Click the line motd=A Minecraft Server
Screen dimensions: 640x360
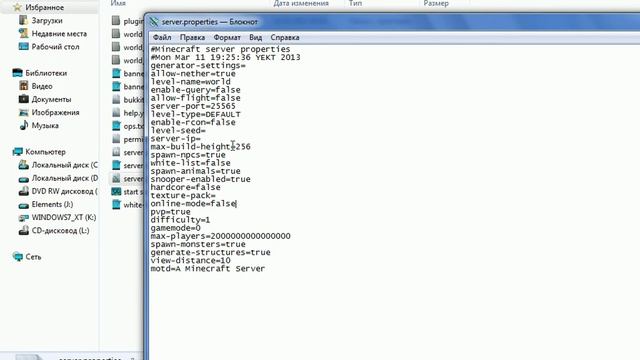208,269
